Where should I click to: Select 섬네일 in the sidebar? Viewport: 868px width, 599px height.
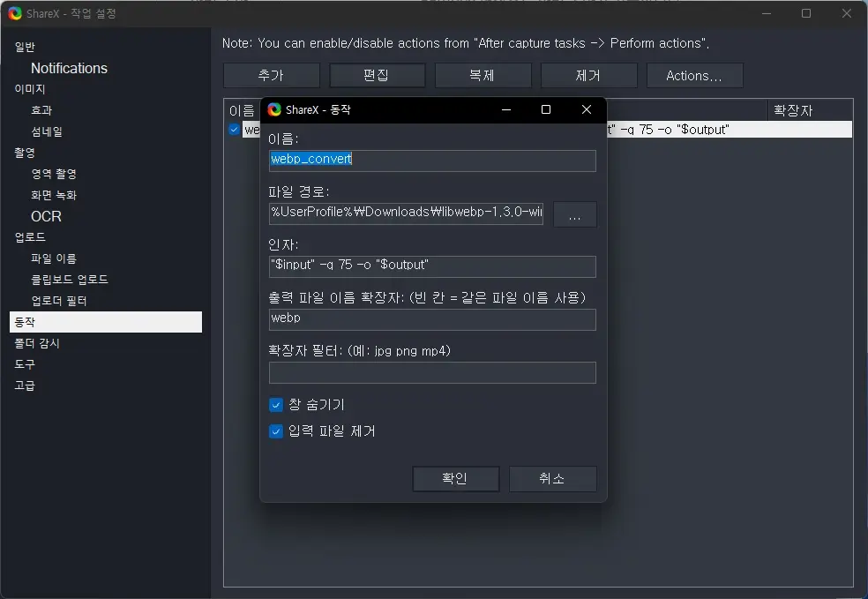click(x=47, y=131)
